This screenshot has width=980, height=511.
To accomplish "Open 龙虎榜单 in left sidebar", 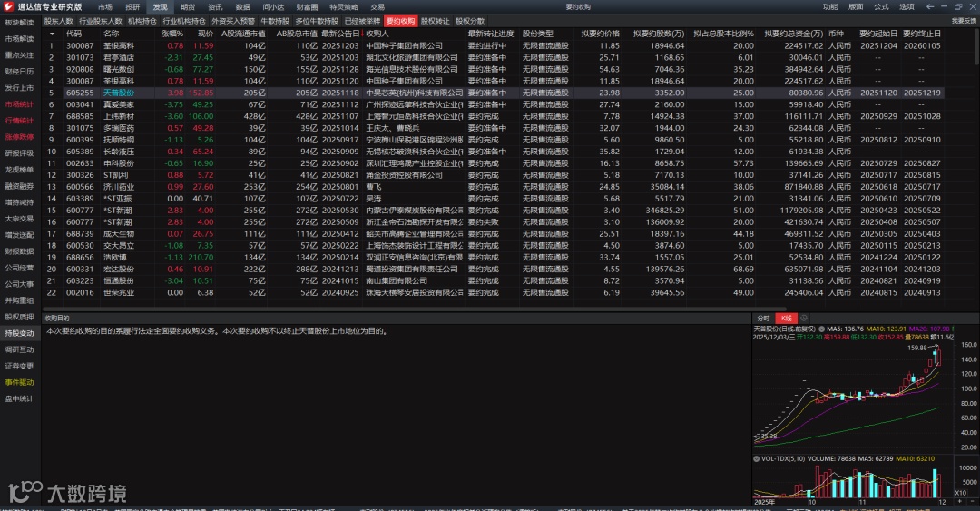I will (19, 170).
